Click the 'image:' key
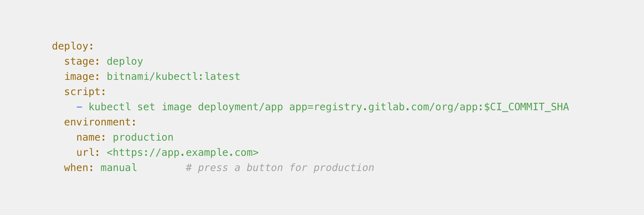Screen dimensions: 644x215 point(82,77)
